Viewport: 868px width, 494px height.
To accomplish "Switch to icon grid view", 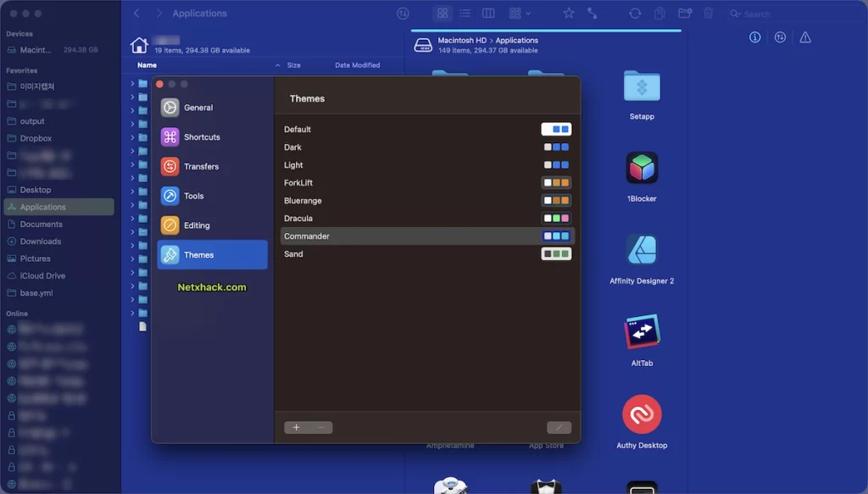I will coord(442,14).
